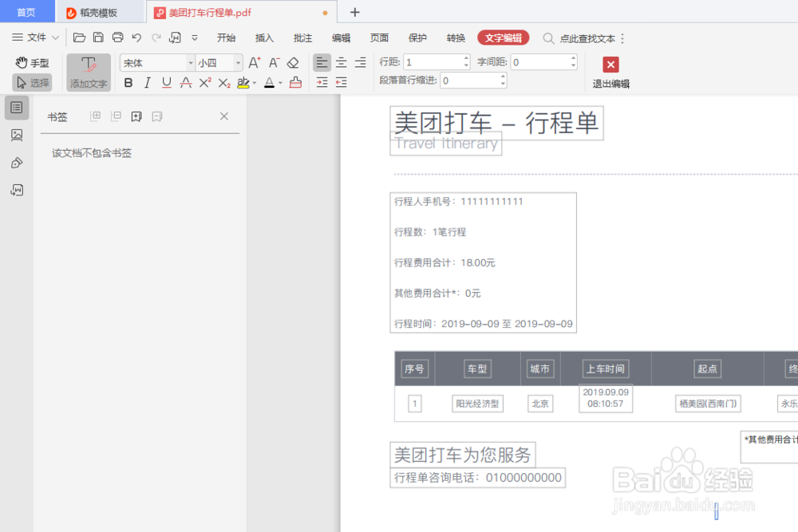Open highlight color dropdown arrow
Viewport: 798px width, 532px height.
coord(255,83)
